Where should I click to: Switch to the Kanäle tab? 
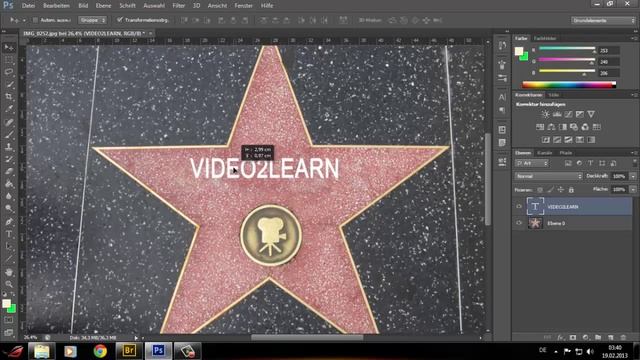click(544, 153)
